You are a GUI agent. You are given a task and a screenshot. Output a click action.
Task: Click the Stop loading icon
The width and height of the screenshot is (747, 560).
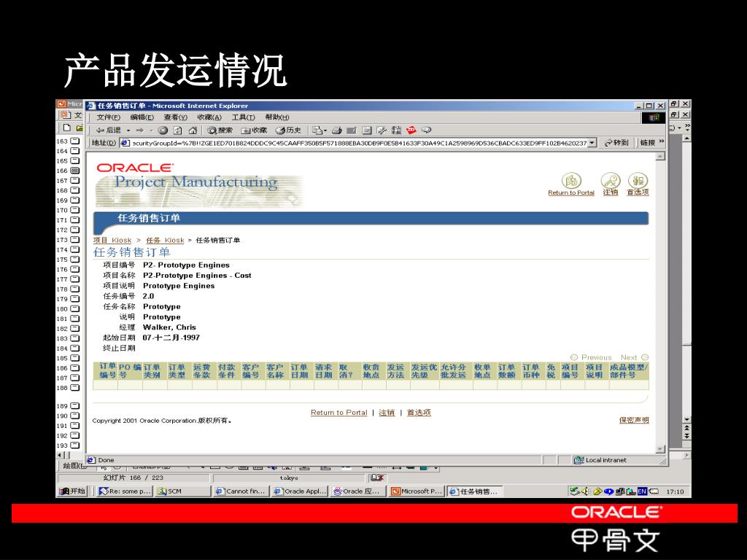[163, 130]
